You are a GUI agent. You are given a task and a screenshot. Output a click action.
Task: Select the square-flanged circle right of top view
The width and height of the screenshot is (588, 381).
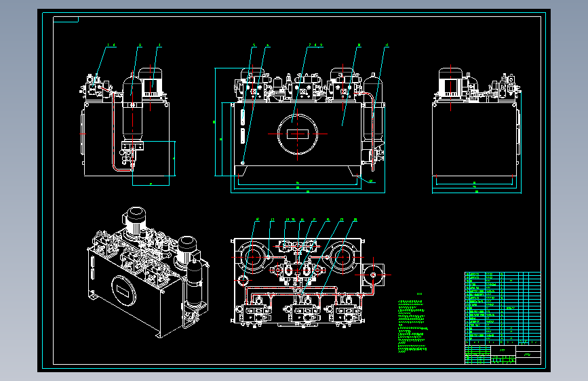tap(373, 275)
